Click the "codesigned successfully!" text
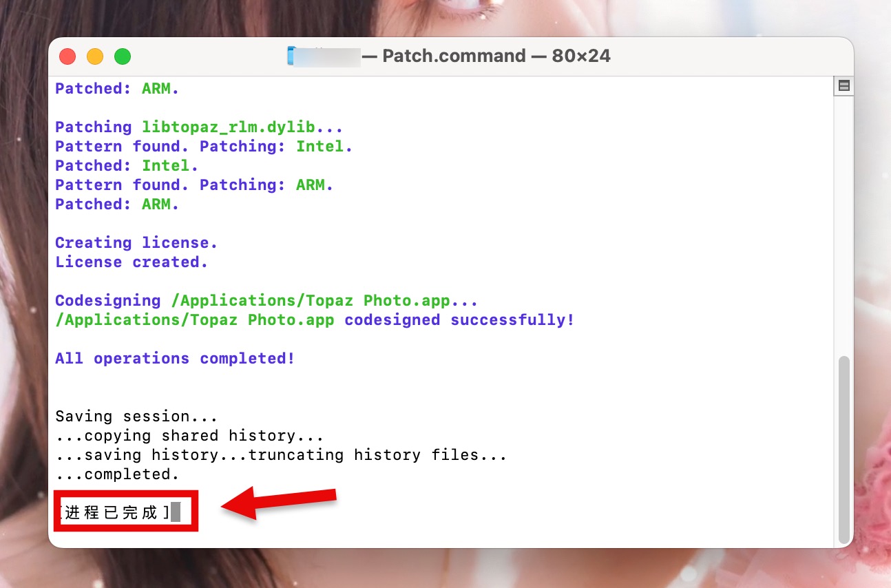This screenshot has width=891, height=588. click(459, 320)
